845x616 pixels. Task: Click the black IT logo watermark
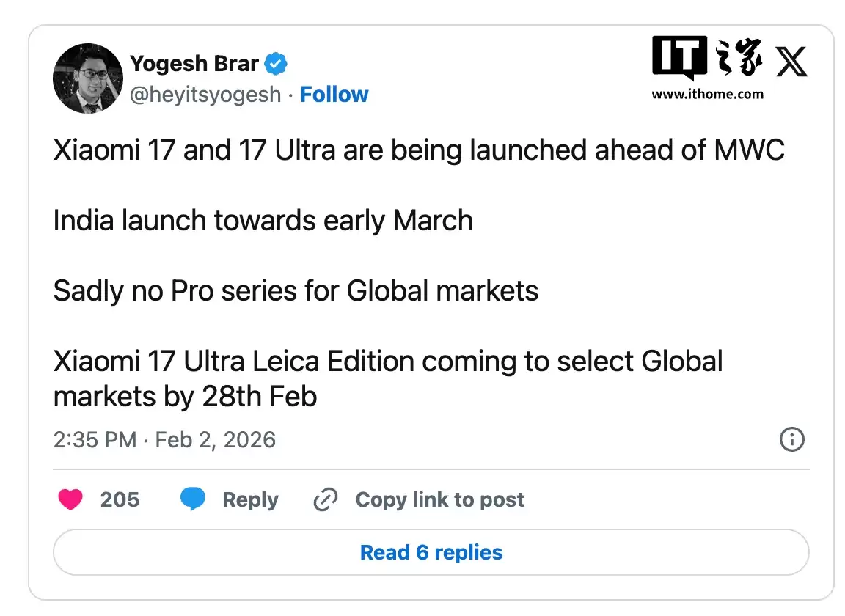point(679,58)
